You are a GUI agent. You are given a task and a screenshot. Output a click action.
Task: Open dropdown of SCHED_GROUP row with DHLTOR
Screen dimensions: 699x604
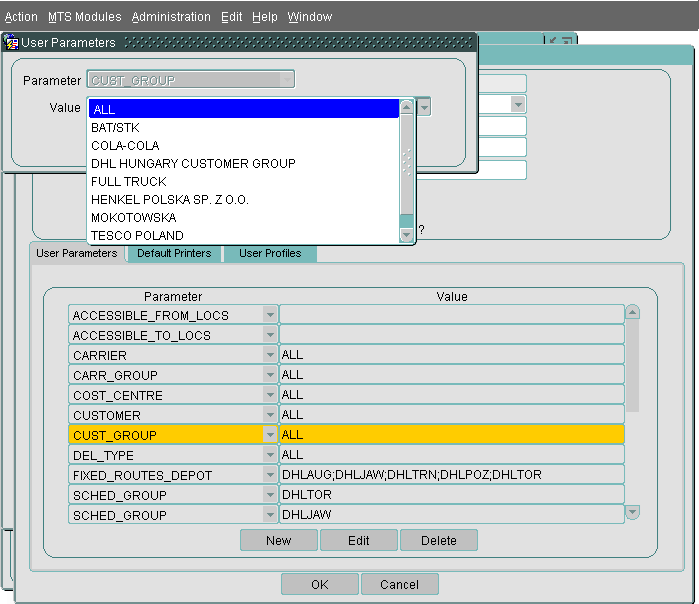click(x=270, y=495)
